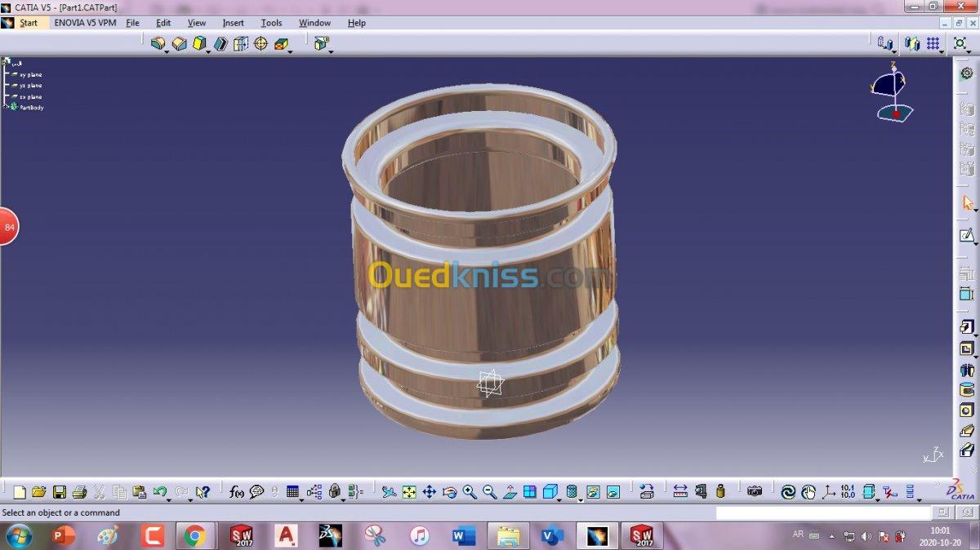This screenshot has height=550, width=980.
Task: Toggle the Hide/Show icon
Action: [x=593, y=492]
